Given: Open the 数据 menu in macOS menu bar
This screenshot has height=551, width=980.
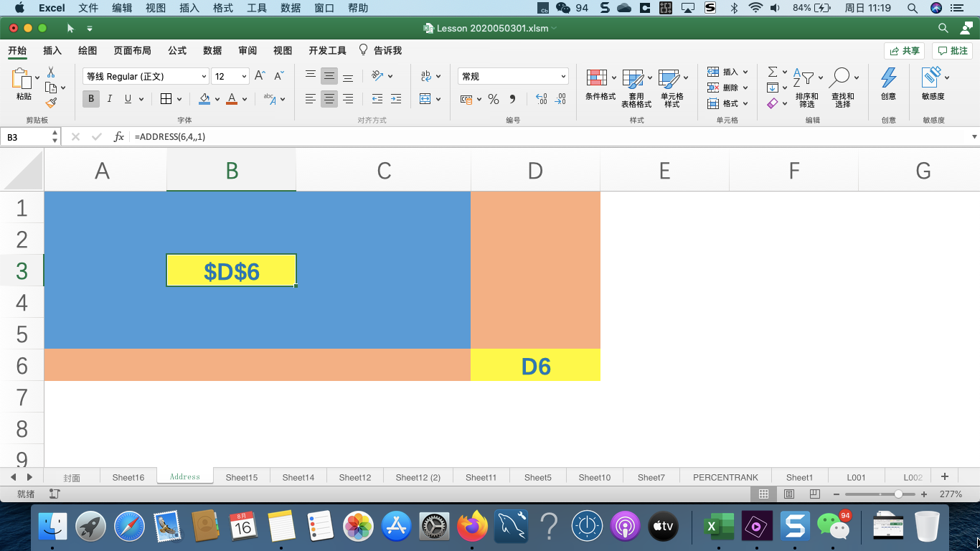Looking at the screenshot, I should [x=291, y=8].
